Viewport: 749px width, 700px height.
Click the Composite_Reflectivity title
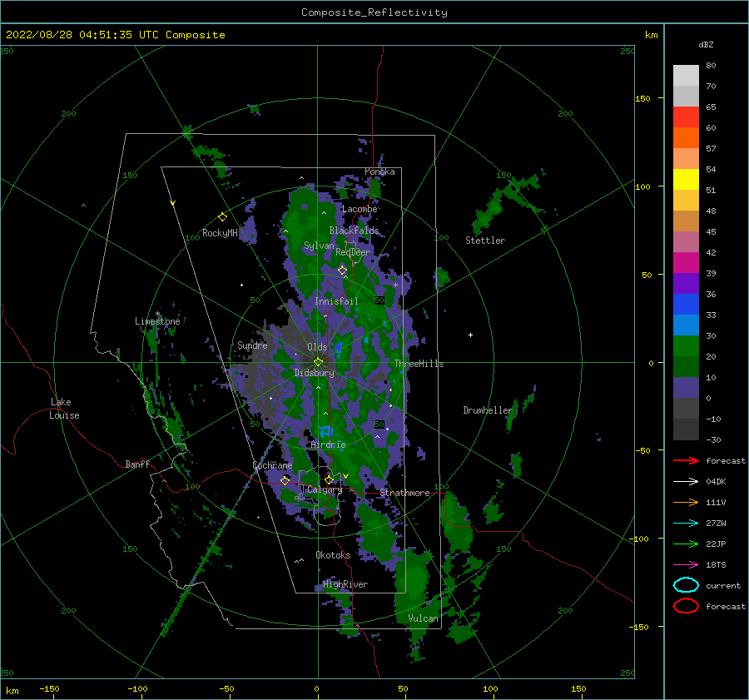point(374,12)
